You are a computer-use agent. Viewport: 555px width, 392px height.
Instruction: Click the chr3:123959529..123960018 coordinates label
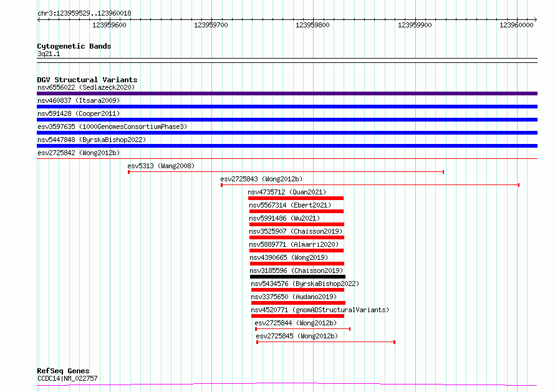click(84, 13)
